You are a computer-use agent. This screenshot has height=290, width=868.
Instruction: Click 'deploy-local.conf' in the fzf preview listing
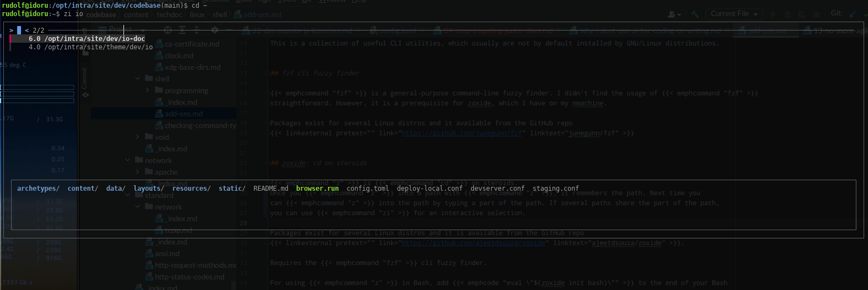click(430, 189)
